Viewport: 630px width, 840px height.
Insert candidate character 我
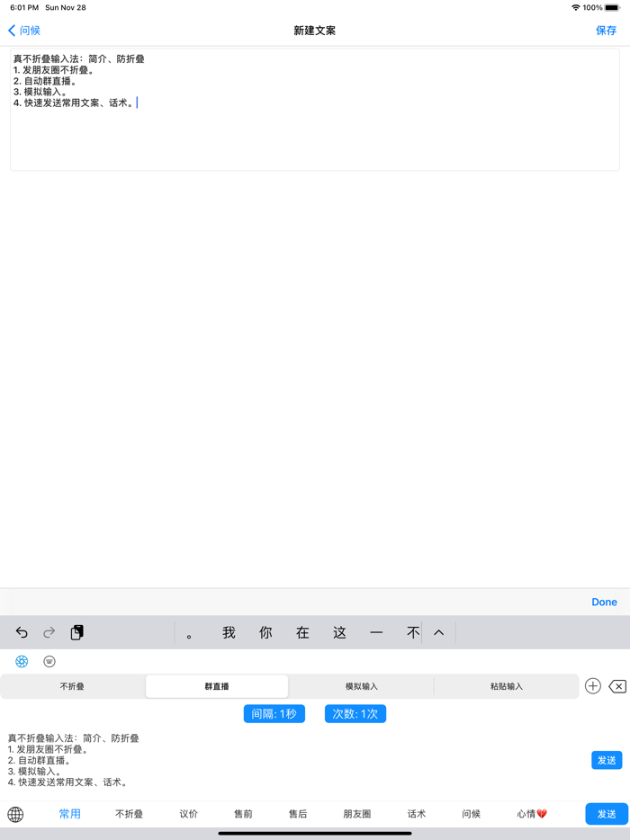229,632
